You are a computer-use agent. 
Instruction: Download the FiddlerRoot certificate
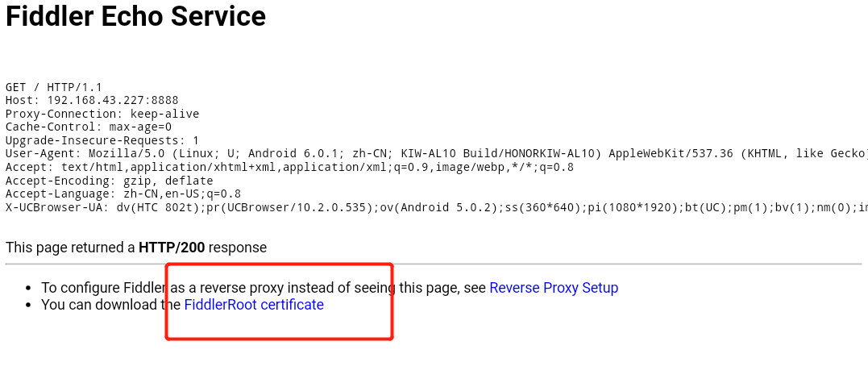(254, 305)
